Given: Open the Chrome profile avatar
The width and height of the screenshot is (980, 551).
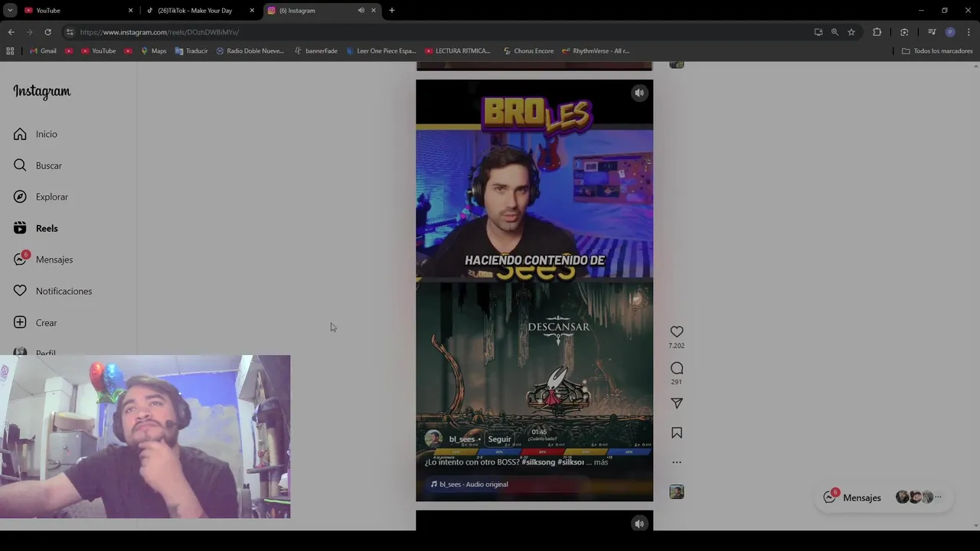Looking at the screenshot, I should pyautogui.click(x=950, y=32).
